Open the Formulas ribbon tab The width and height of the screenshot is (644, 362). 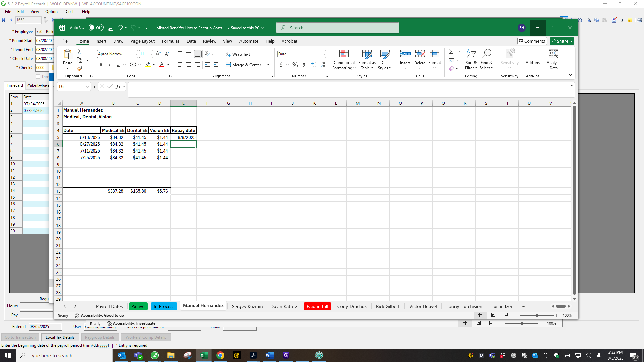point(171,41)
